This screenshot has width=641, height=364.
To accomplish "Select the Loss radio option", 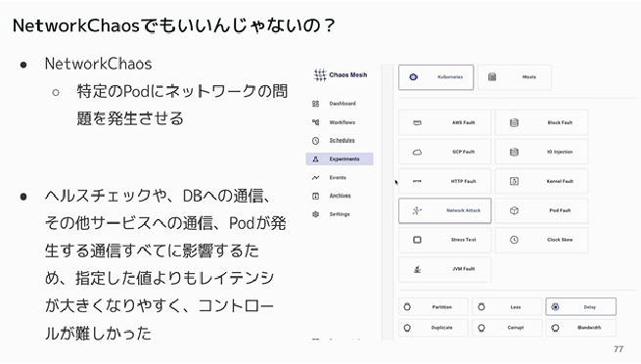I will [x=481, y=307].
